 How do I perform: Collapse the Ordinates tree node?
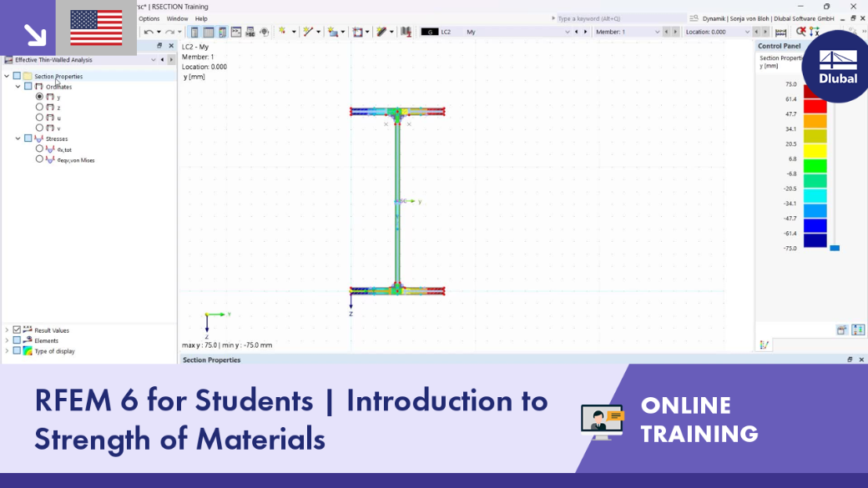(18, 86)
